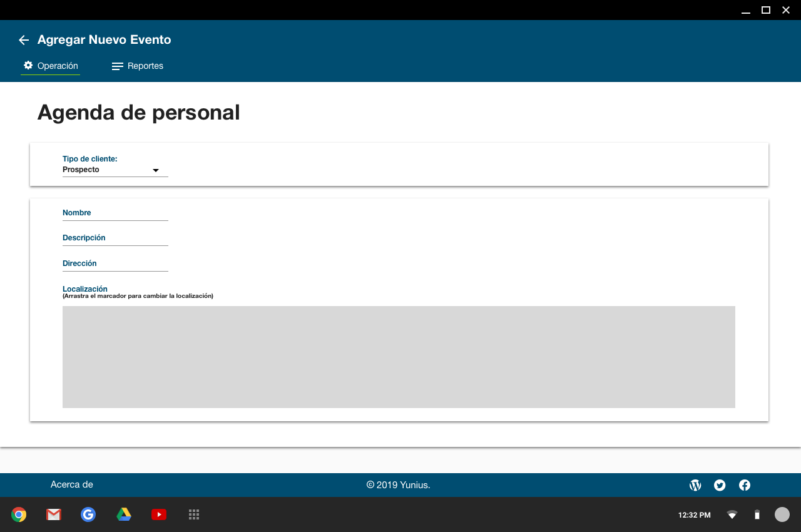Switch to the Reportes tab
The image size is (801, 532).
(x=138, y=66)
